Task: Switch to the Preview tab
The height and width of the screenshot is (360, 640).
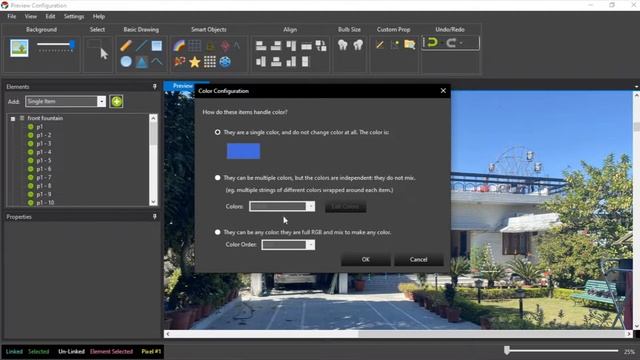Action: pos(182,86)
